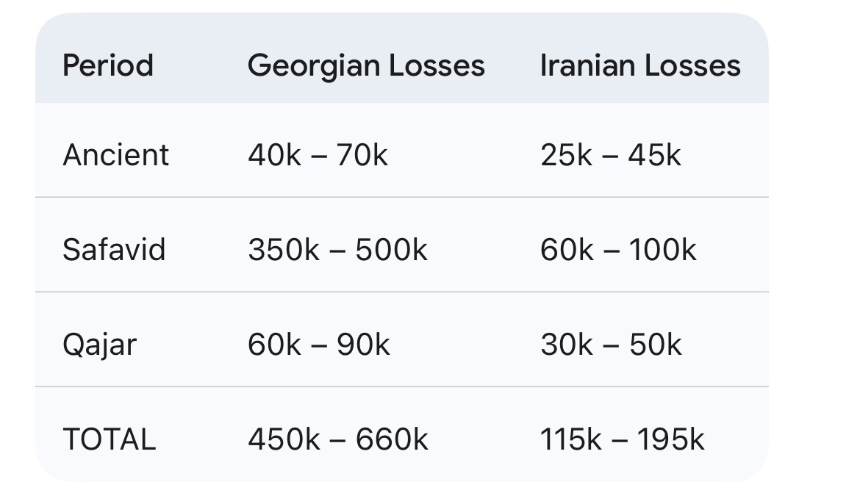Click the 40k – 70k cell

318,155
